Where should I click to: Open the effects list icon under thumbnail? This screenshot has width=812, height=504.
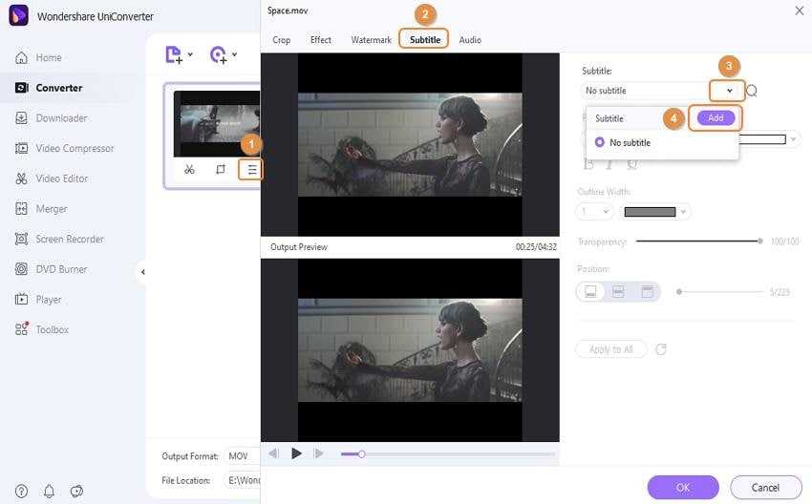click(x=251, y=169)
